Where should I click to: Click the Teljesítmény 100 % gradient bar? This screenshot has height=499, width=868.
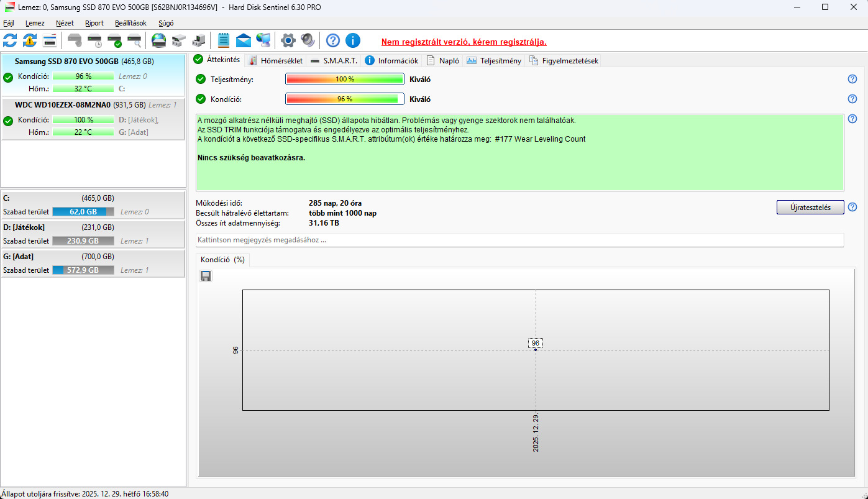point(345,79)
